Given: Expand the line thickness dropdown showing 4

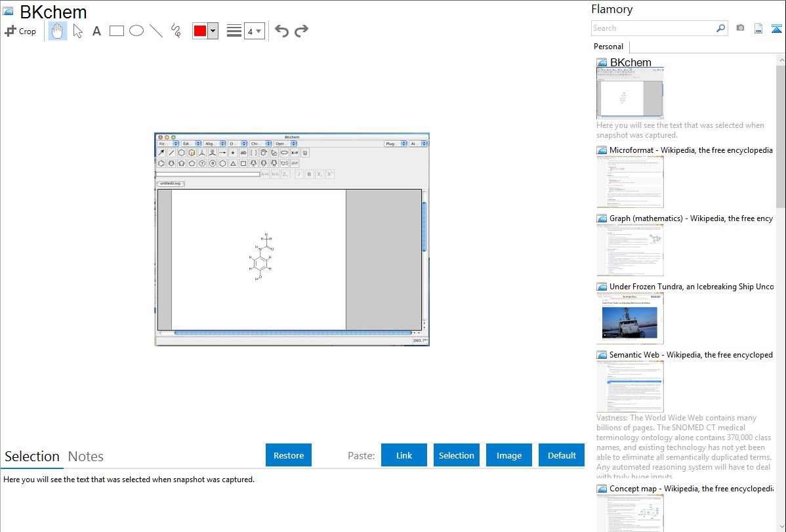Looking at the screenshot, I should coord(254,31).
